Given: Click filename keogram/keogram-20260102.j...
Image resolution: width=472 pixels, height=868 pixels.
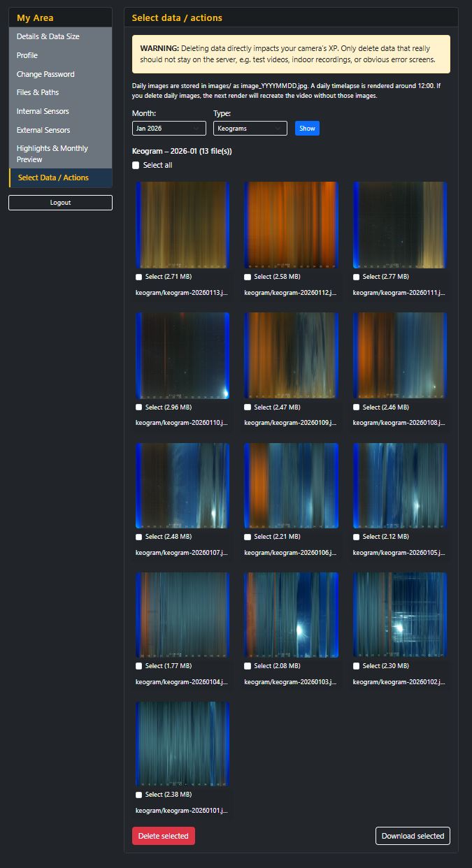Looking at the screenshot, I should tap(399, 682).
